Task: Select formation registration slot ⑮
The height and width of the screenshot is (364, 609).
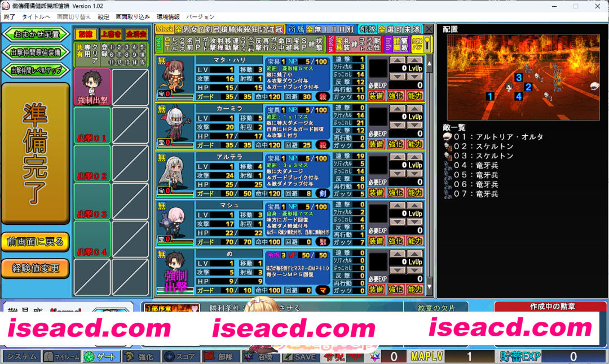Action: [x=142, y=63]
